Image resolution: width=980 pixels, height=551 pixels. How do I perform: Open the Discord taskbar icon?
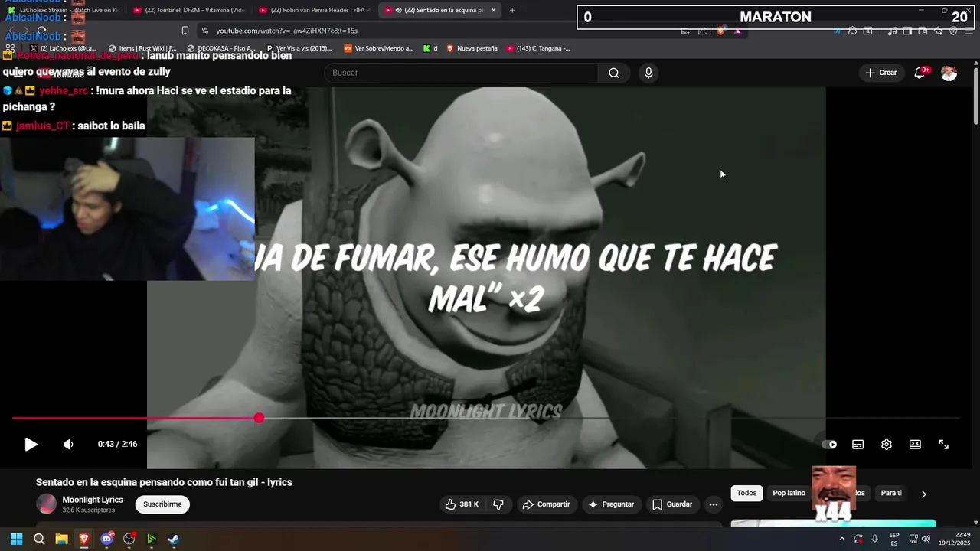point(106,539)
